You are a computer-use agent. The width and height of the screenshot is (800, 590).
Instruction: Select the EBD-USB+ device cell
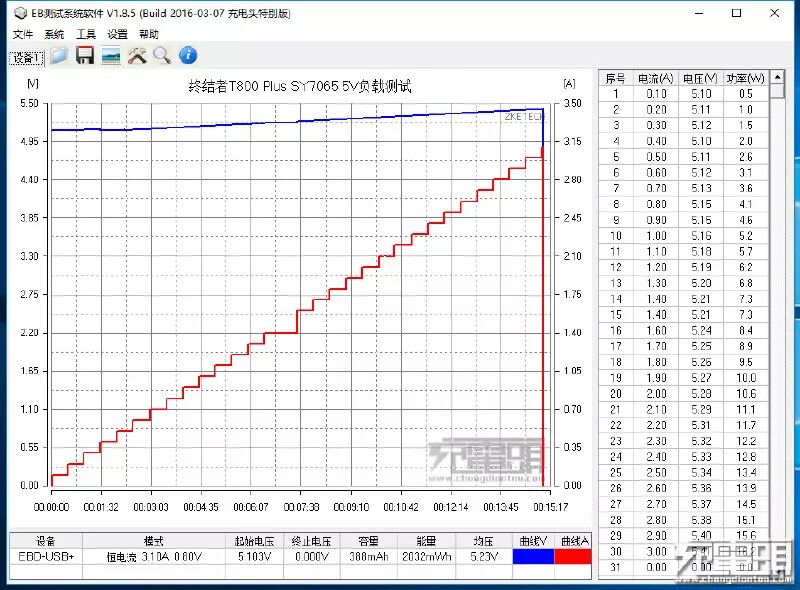pos(46,556)
